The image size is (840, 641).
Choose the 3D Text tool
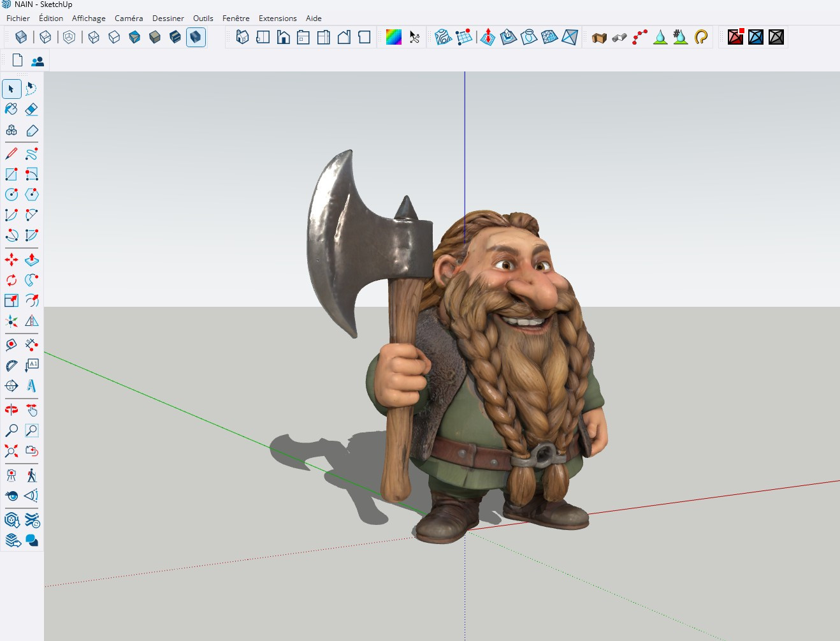(31, 386)
